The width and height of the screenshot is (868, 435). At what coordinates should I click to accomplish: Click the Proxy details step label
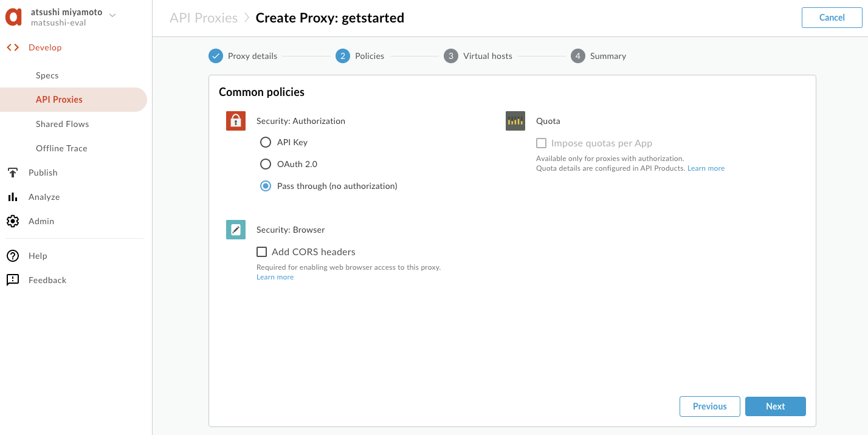(x=253, y=56)
